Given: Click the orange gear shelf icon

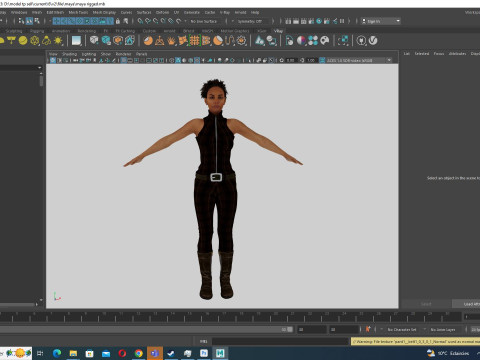Looking at the screenshot, I should (241, 41).
